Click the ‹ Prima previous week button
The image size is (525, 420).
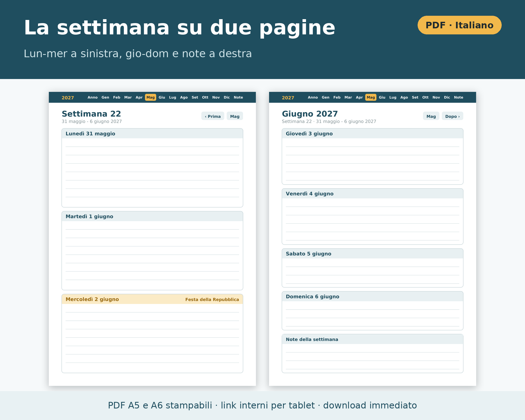coord(213,116)
